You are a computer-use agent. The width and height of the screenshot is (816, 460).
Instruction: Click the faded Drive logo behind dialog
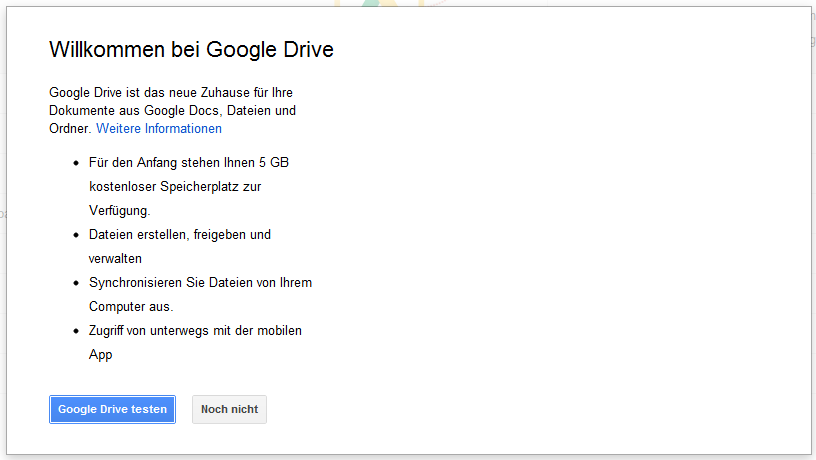pos(380,3)
